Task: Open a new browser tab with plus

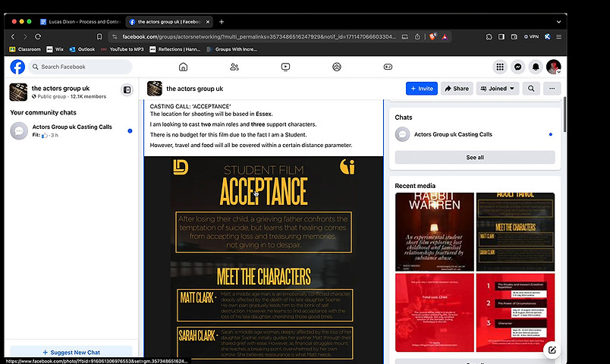Action: (x=222, y=22)
